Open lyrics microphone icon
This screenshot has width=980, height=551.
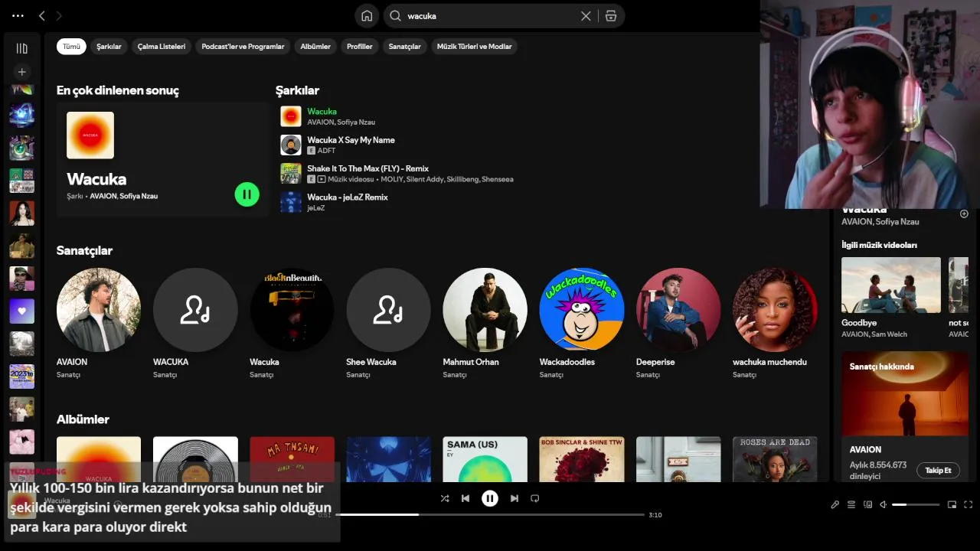(x=835, y=504)
